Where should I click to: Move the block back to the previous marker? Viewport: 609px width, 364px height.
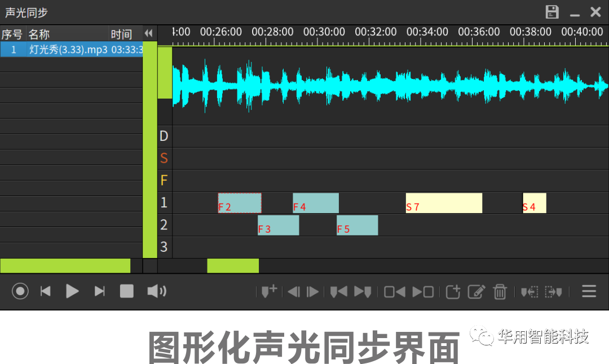529,291
